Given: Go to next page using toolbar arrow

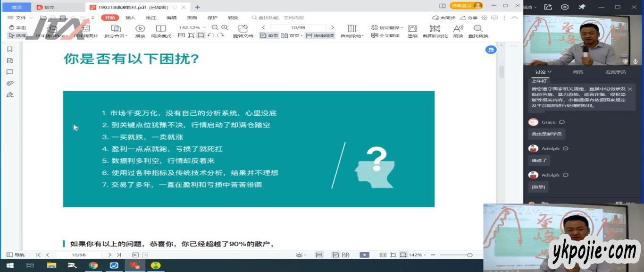Looking at the screenshot, I should tap(333, 28).
